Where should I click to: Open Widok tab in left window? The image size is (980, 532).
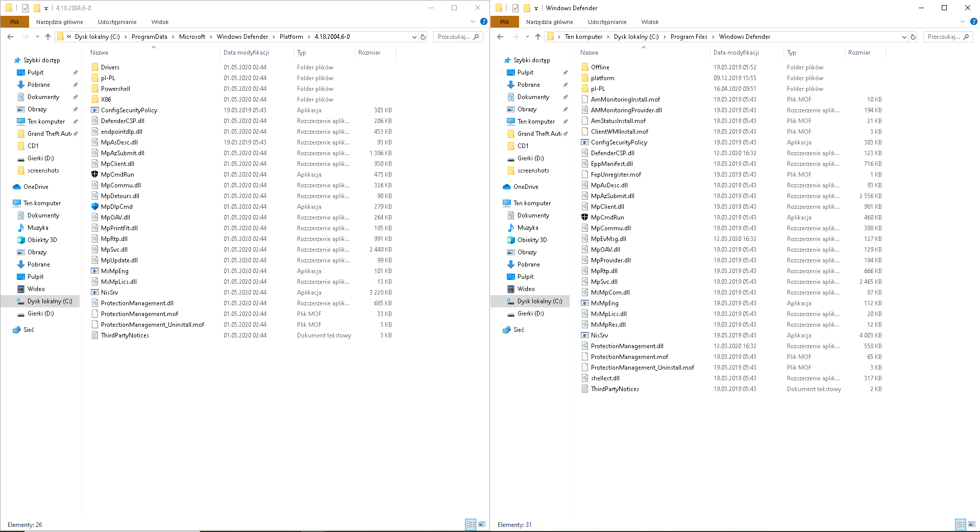(x=160, y=22)
